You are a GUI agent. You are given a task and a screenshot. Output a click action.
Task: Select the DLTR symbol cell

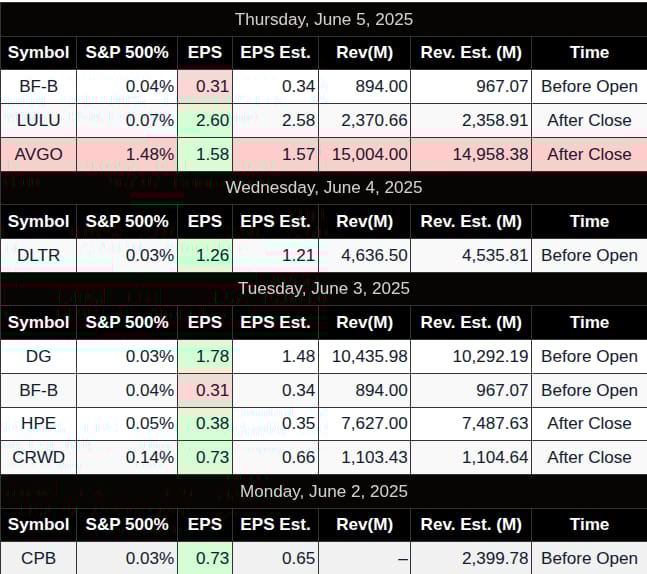tap(38, 255)
